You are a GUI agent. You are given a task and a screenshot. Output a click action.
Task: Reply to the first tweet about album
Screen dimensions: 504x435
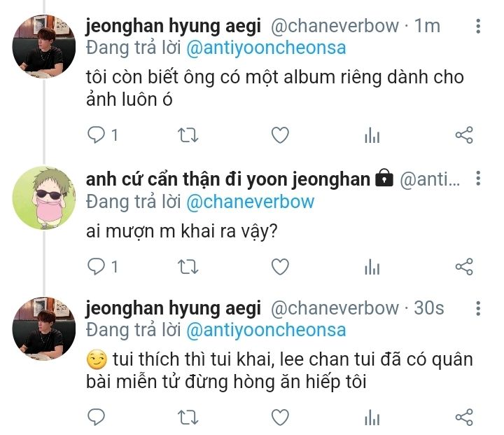click(97, 134)
